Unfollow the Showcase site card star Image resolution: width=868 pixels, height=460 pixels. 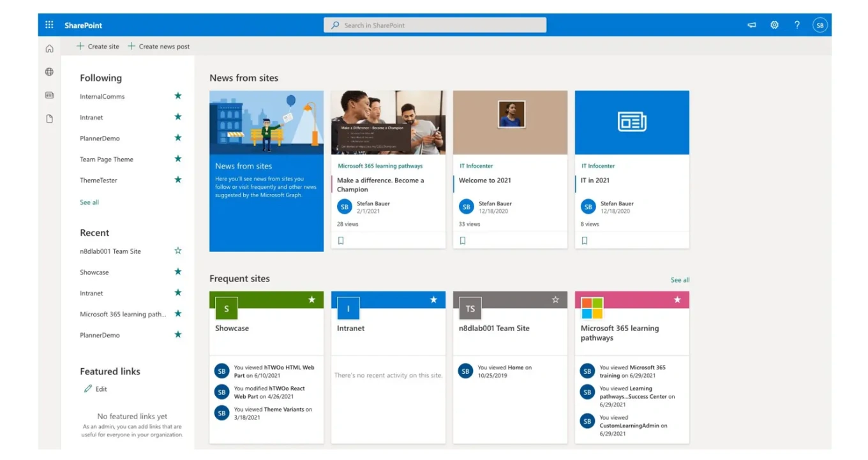311,299
